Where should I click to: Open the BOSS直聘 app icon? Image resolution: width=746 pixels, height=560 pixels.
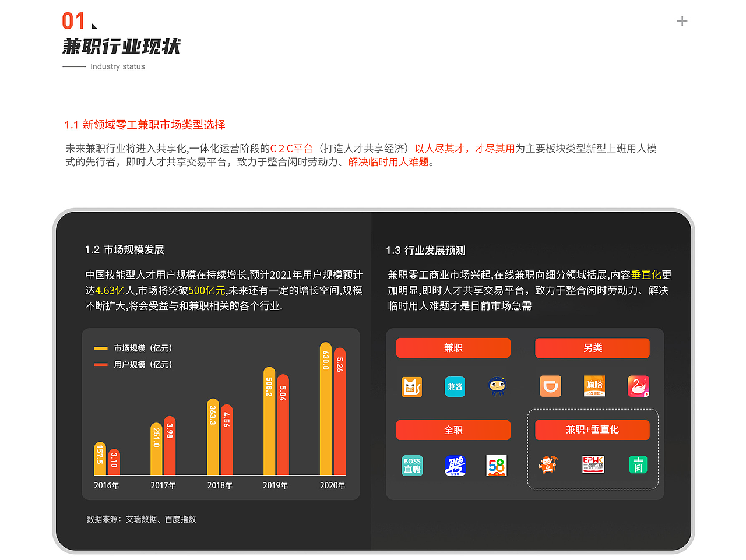(x=412, y=466)
